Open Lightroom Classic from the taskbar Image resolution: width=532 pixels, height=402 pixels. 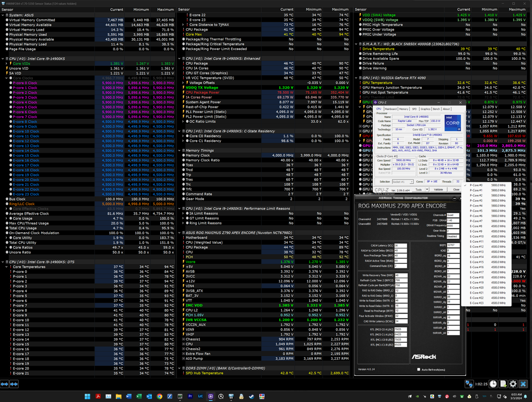(x=200, y=396)
